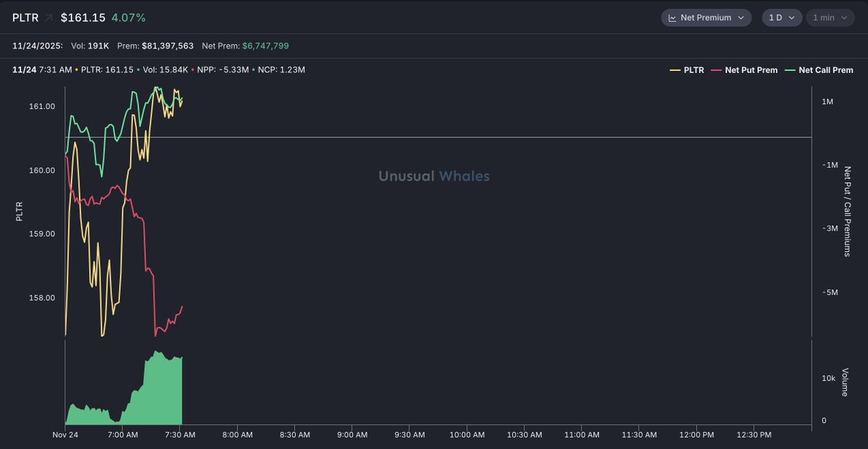Click the Unusual Whales watermark logo
The width and height of the screenshot is (868, 449).
(x=434, y=176)
